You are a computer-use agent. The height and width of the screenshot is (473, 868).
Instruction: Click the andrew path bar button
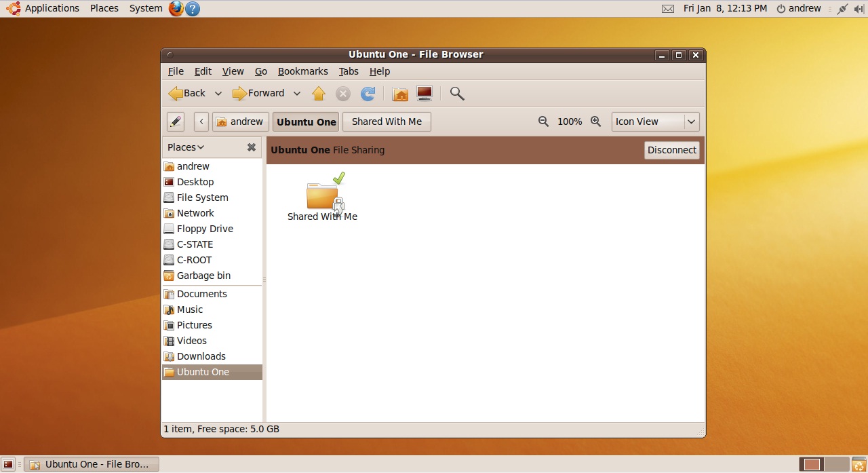point(241,121)
